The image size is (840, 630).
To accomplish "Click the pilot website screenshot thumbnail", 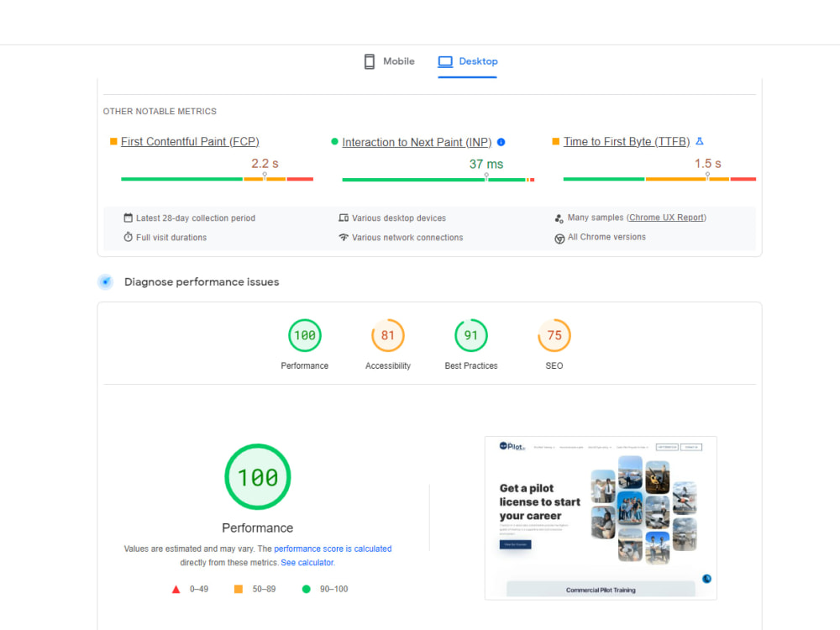I will (x=601, y=518).
